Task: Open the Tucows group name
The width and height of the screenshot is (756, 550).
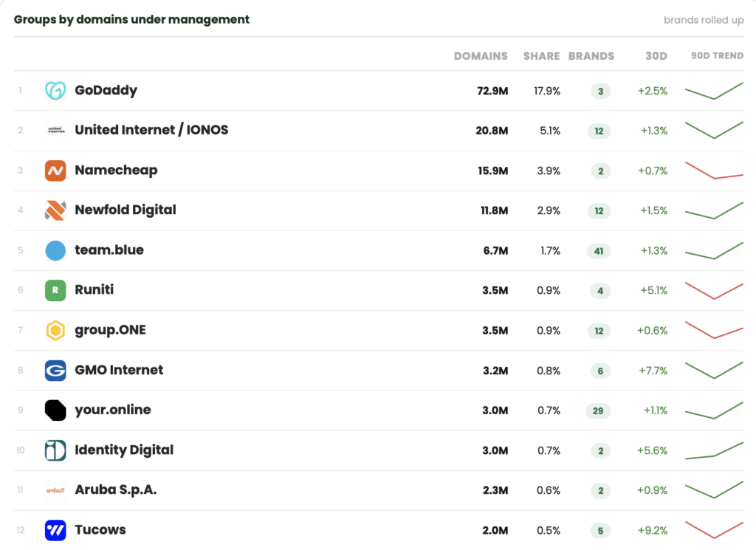Action: pyautogui.click(x=100, y=530)
